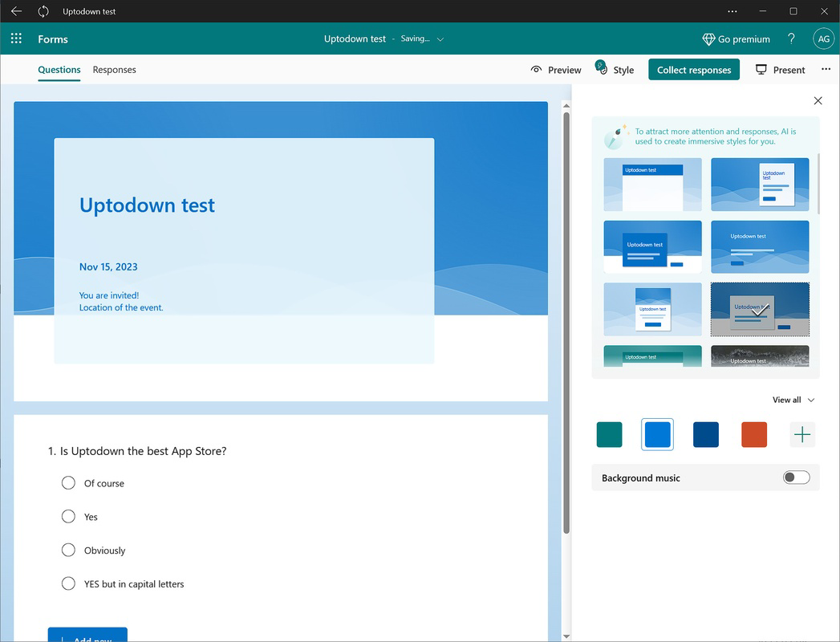840x642 pixels.
Task: Toggle Background music switch
Action: point(796,477)
